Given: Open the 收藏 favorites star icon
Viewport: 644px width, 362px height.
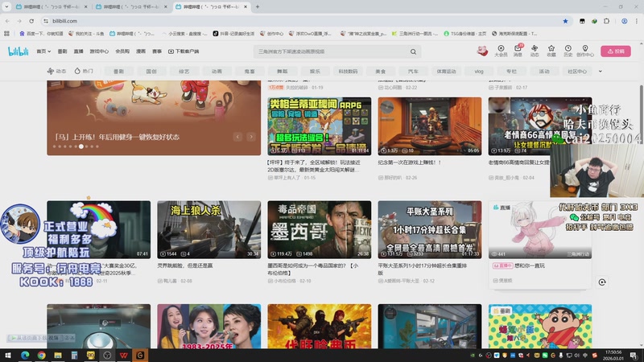Looking at the screenshot, I should pos(551,51).
